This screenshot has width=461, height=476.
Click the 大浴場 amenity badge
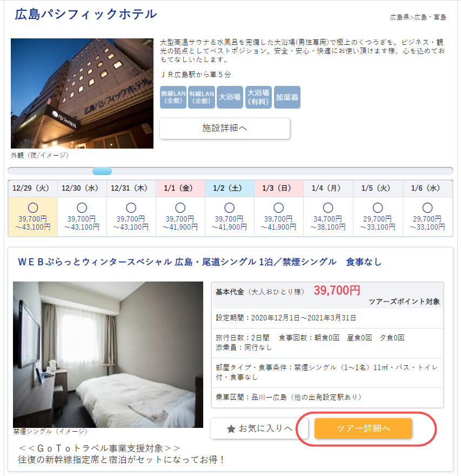(230, 97)
